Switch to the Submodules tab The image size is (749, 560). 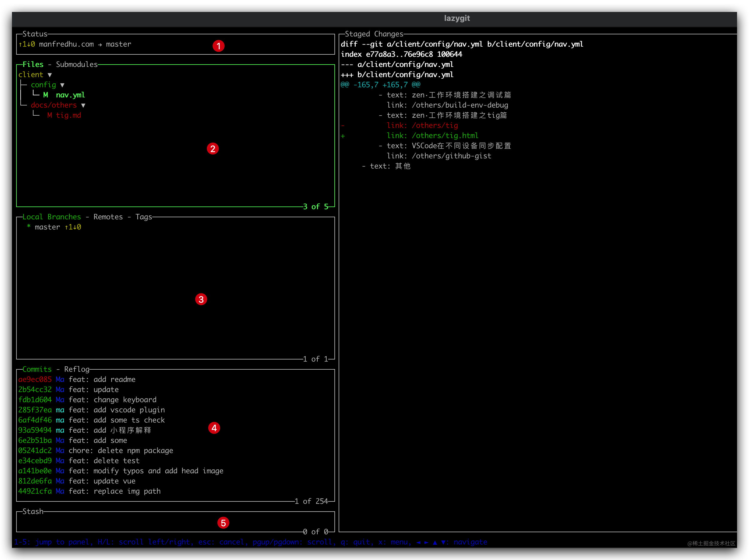[77, 64]
